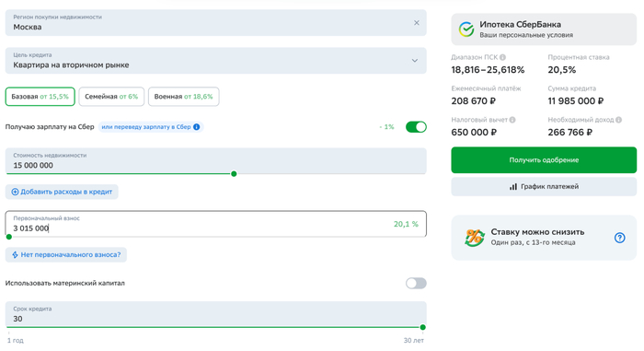The image size is (644, 351).
Task: Click the 20,5% interest rate value
Action: click(561, 70)
